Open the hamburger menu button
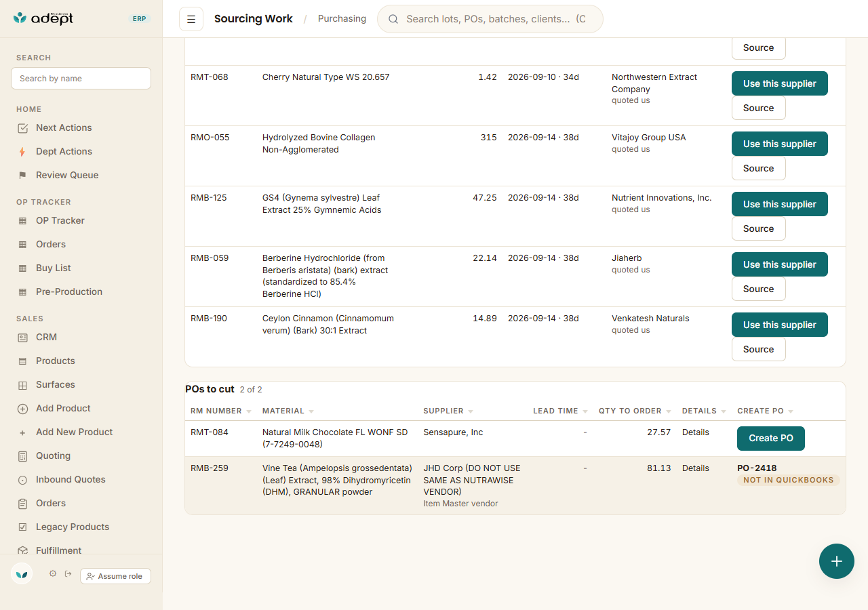Image resolution: width=868 pixels, height=610 pixels. 191,19
